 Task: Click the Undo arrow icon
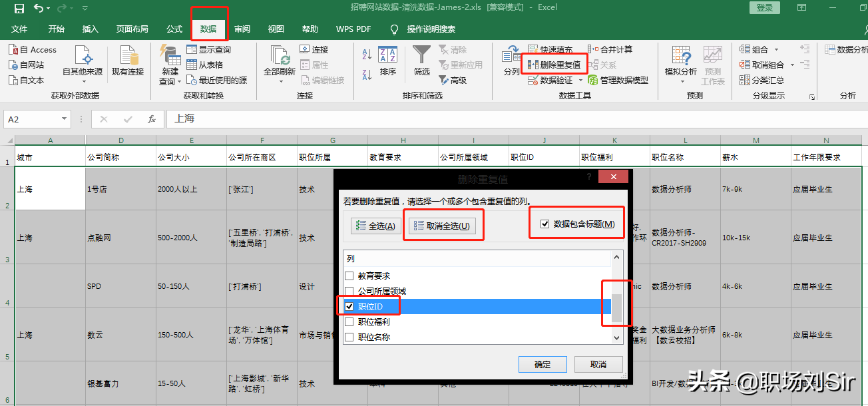point(39,9)
